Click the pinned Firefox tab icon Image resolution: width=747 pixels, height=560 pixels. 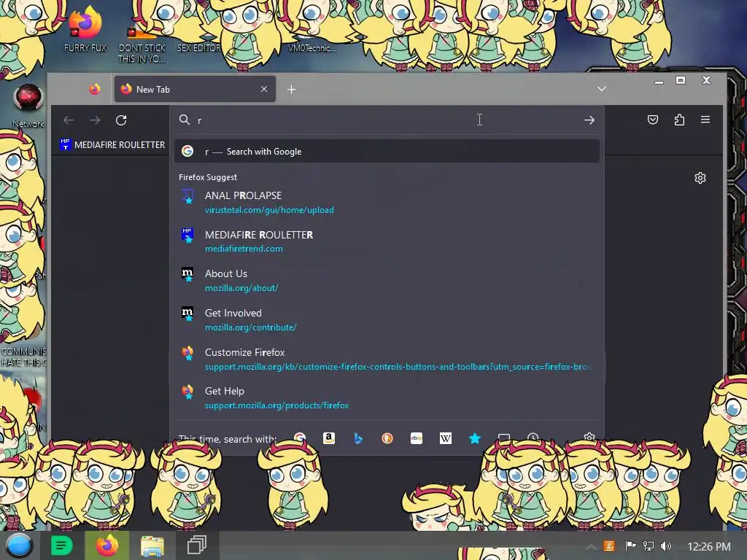tap(95, 89)
